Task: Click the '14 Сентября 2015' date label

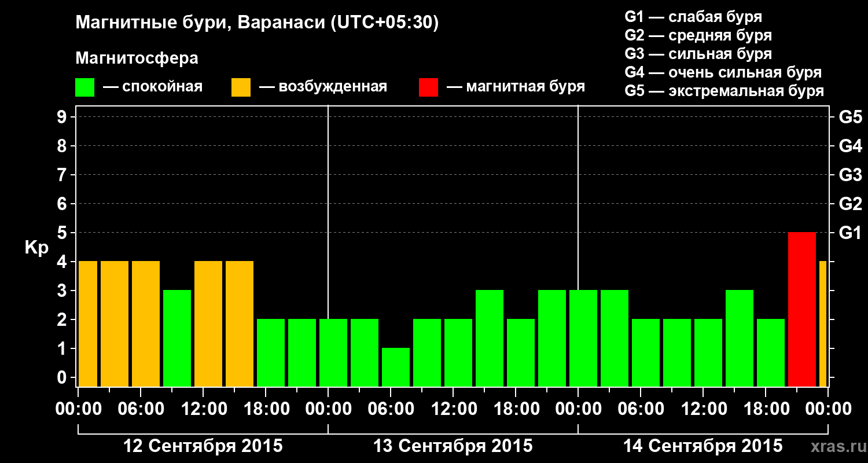Action: (703, 446)
